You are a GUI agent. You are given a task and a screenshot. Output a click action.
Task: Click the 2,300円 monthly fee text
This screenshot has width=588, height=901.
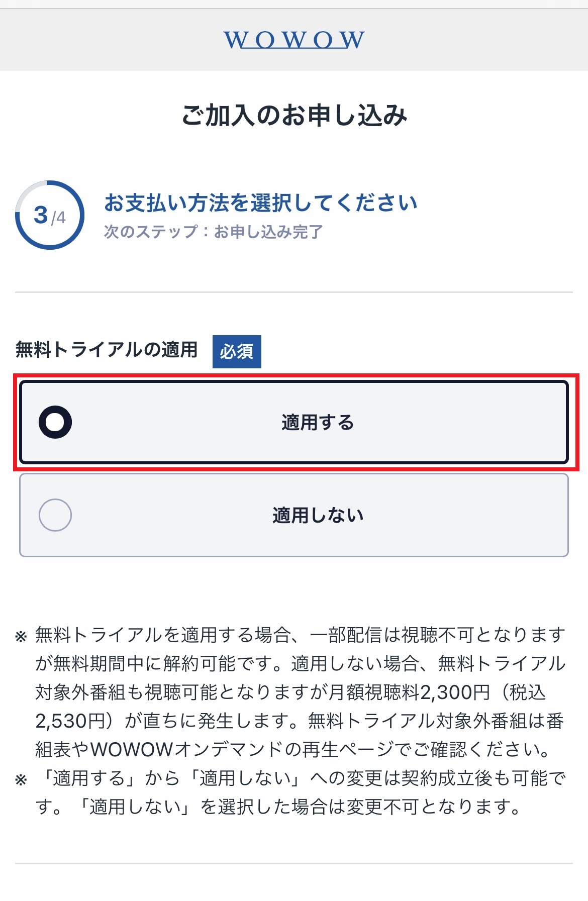(455, 692)
